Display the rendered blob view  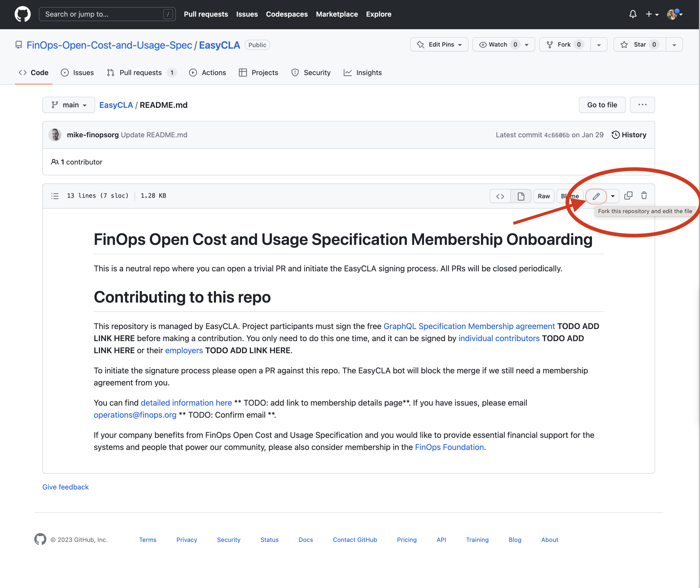(521, 196)
